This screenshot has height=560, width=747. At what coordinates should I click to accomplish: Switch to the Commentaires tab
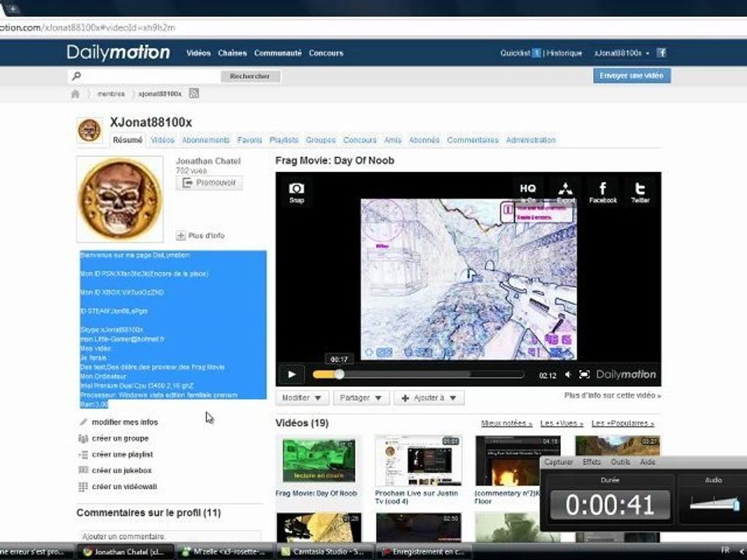point(472,140)
